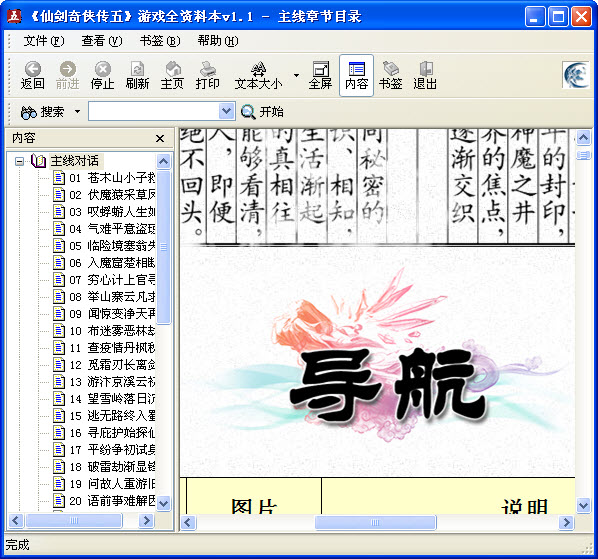Click the 停止 stop icon
This screenshot has width=598, height=559.
click(x=102, y=75)
